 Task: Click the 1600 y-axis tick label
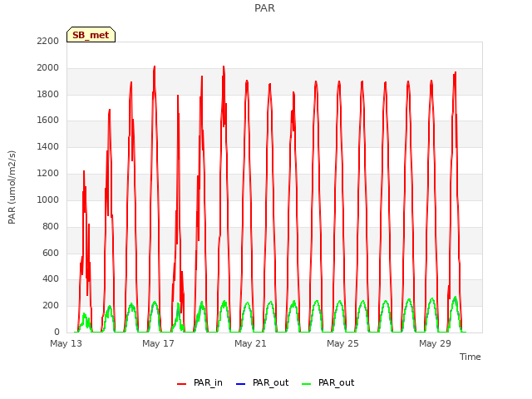tap(48, 121)
